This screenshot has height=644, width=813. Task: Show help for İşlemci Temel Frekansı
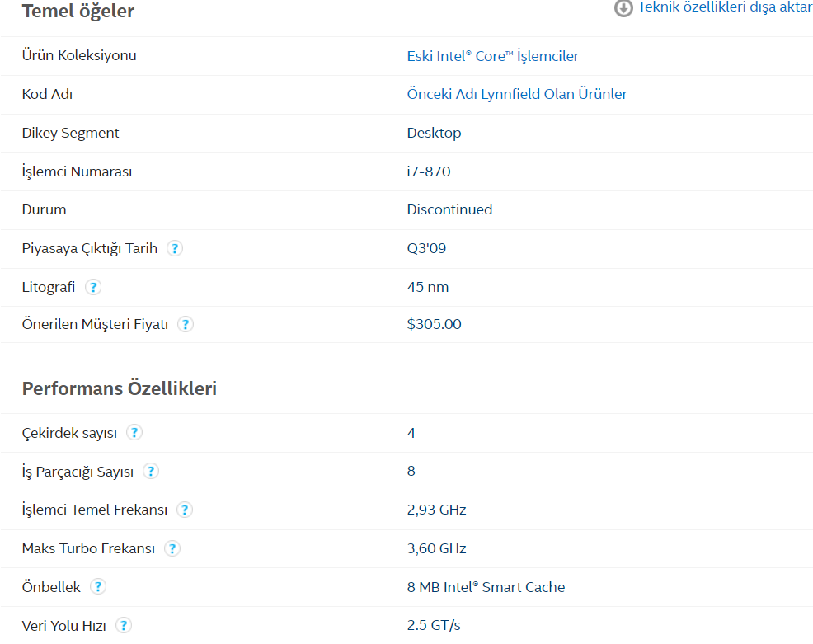[185, 510]
